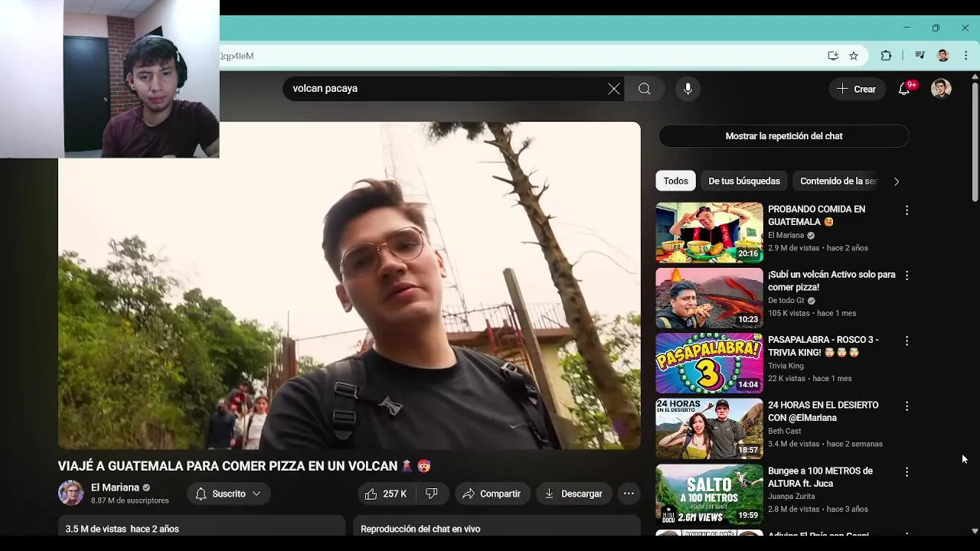Click 'Reproducción del chat en vivo' text
Viewport: 980px width, 551px height.
point(420,529)
